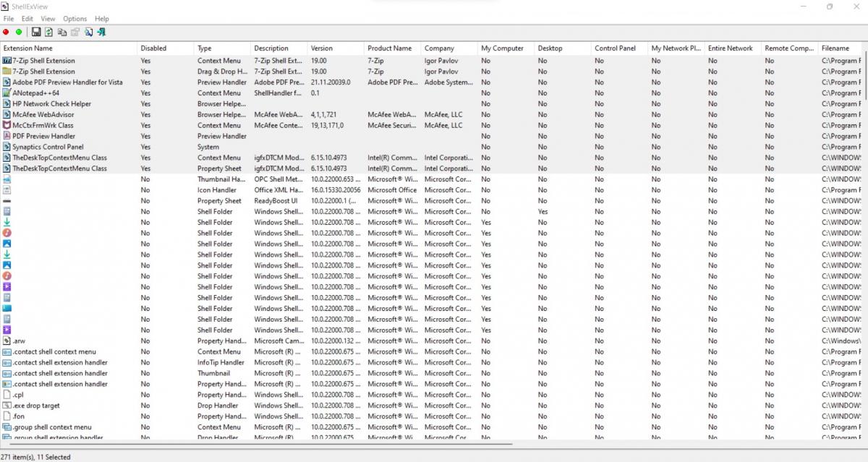Viewport: 868px width, 462px height.
Task: Open the Options menu
Action: 75,19
